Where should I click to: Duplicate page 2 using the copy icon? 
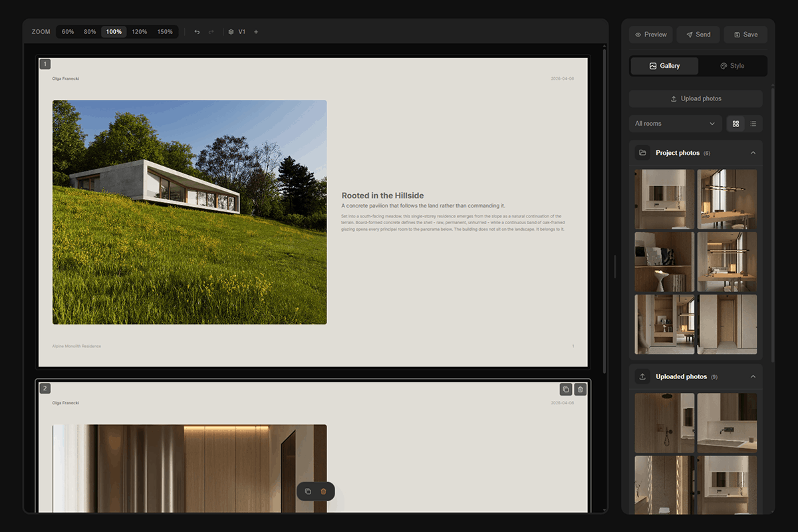(565, 389)
